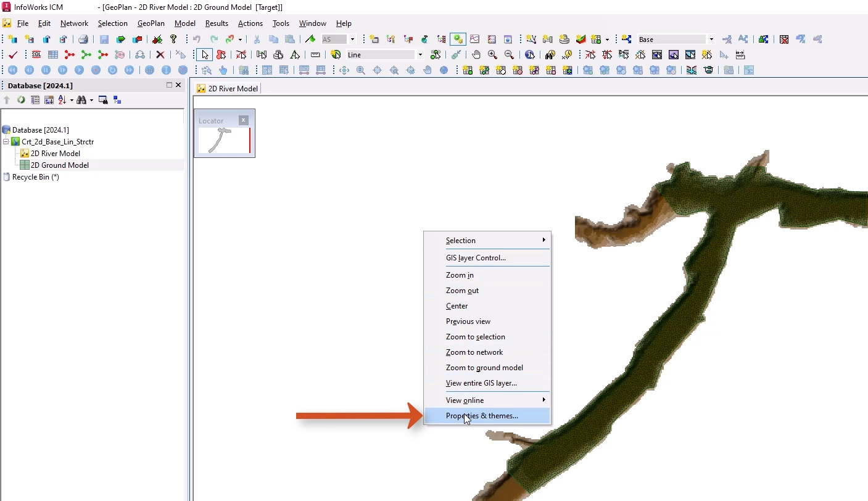
Task: Click the Save floppy disk icon
Action: pos(104,39)
